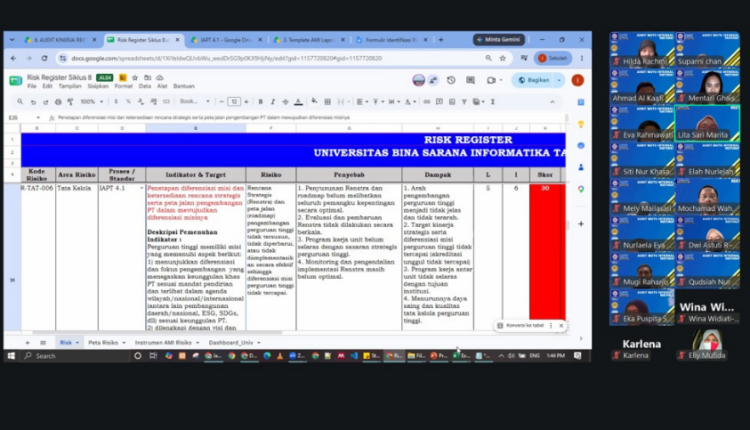This screenshot has height=430, width=750.
Task: Add a new sheet with plus button
Action: tap(27, 342)
